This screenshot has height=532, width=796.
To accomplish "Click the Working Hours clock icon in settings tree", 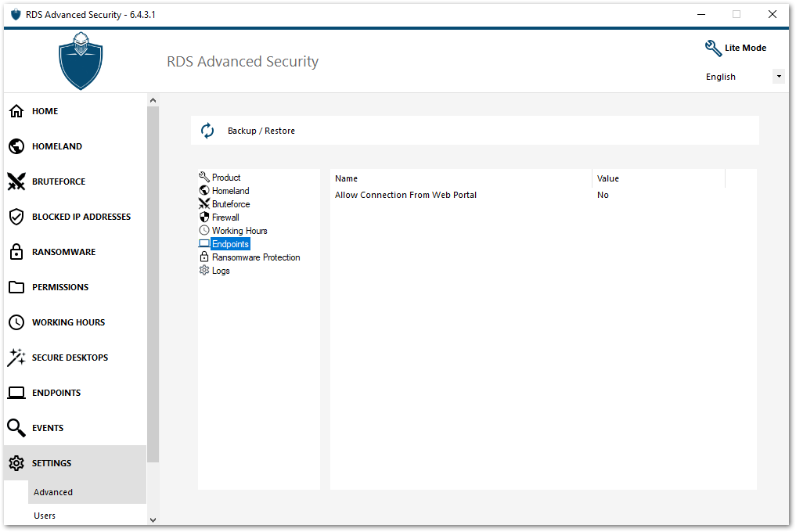I will 204,230.
